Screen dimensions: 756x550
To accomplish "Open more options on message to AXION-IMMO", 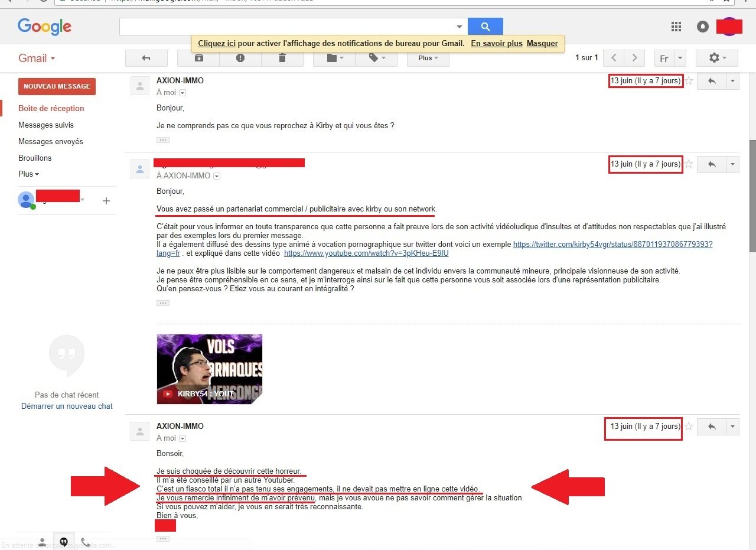I will click(733, 164).
